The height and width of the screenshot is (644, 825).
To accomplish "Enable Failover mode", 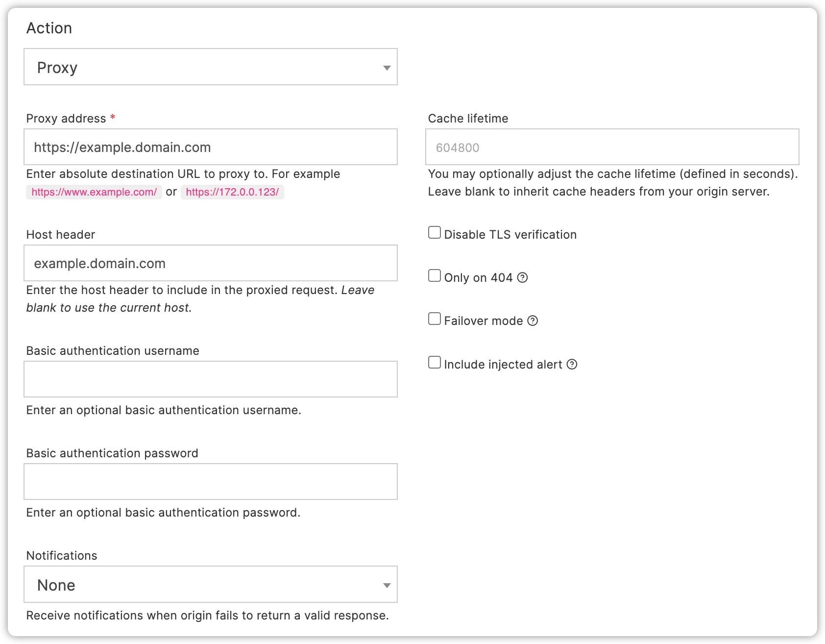I will point(434,319).
